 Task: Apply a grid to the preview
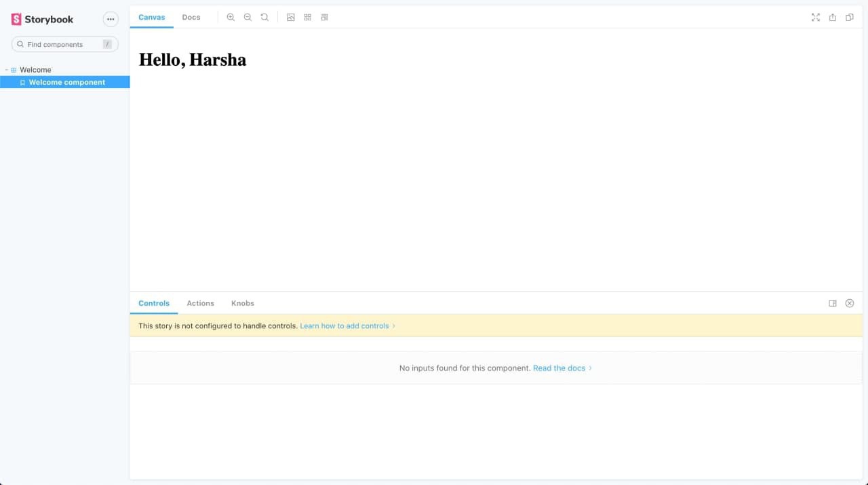coord(307,17)
